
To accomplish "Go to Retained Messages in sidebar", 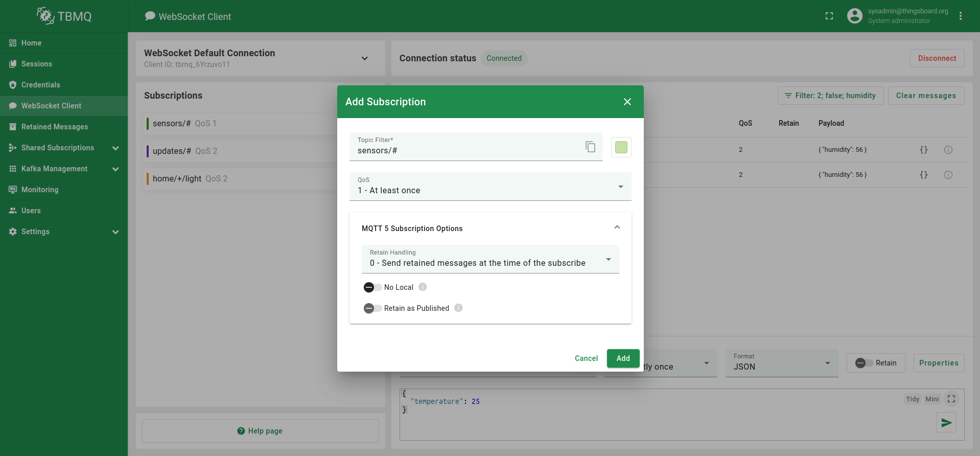I will click(x=55, y=127).
